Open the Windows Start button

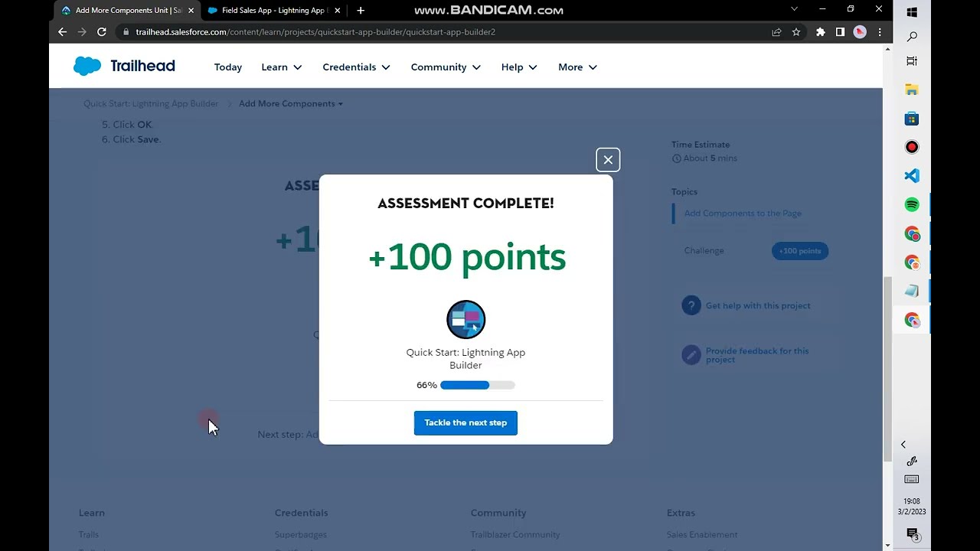click(912, 12)
